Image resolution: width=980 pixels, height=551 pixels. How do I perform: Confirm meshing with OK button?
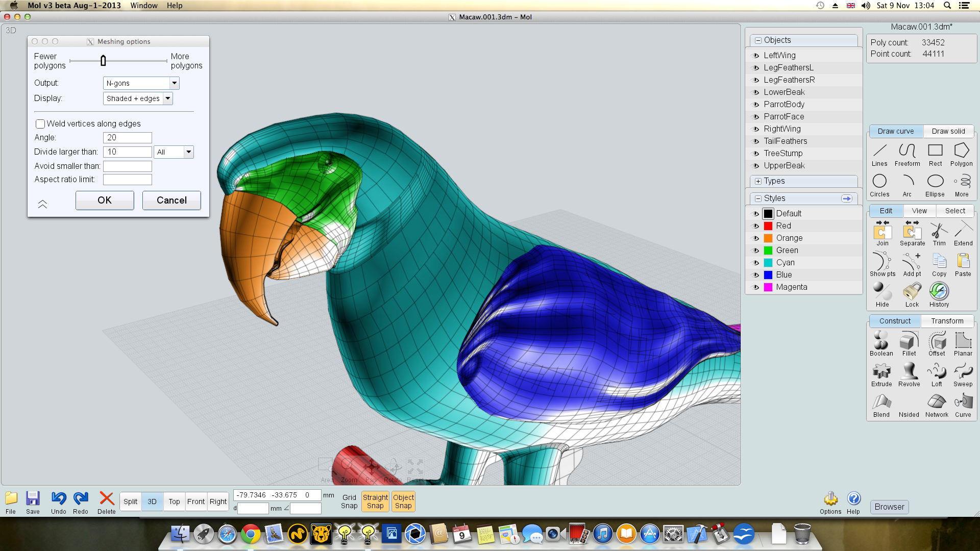coord(105,201)
